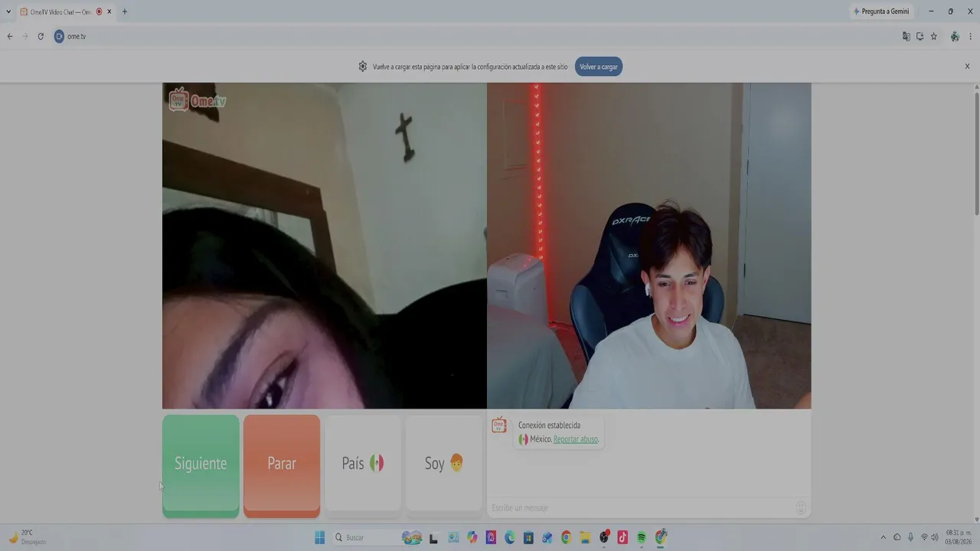Viewport: 980px width, 551px height.
Task: Click the emoji icon in the message field
Action: pyautogui.click(x=801, y=507)
